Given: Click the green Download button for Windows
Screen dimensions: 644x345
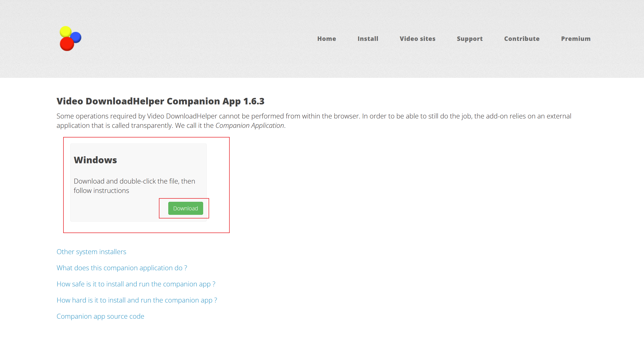Looking at the screenshot, I should [x=185, y=208].
